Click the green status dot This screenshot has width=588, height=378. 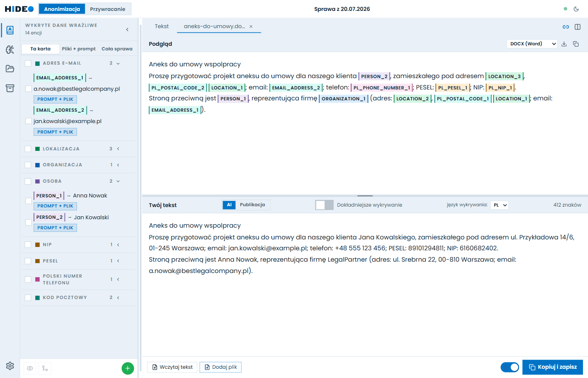coord(565,9)
